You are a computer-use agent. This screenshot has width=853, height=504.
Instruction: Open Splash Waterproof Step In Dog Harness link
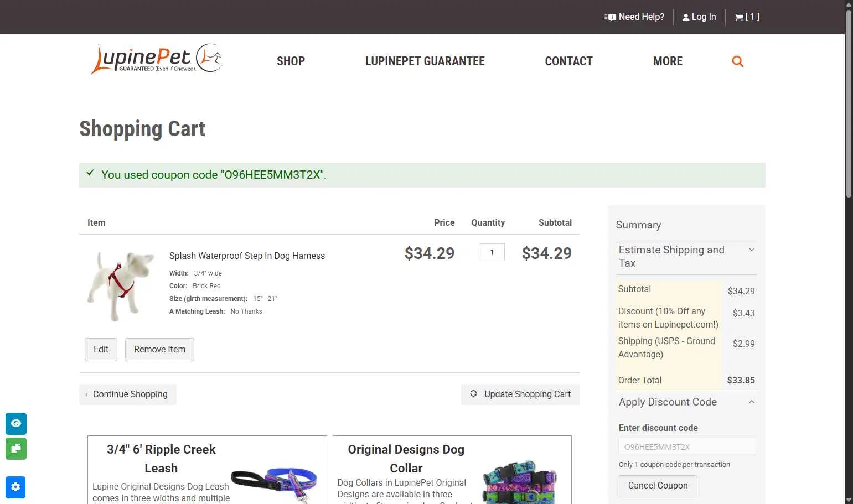pyautogui.click(x=247, y=256)
